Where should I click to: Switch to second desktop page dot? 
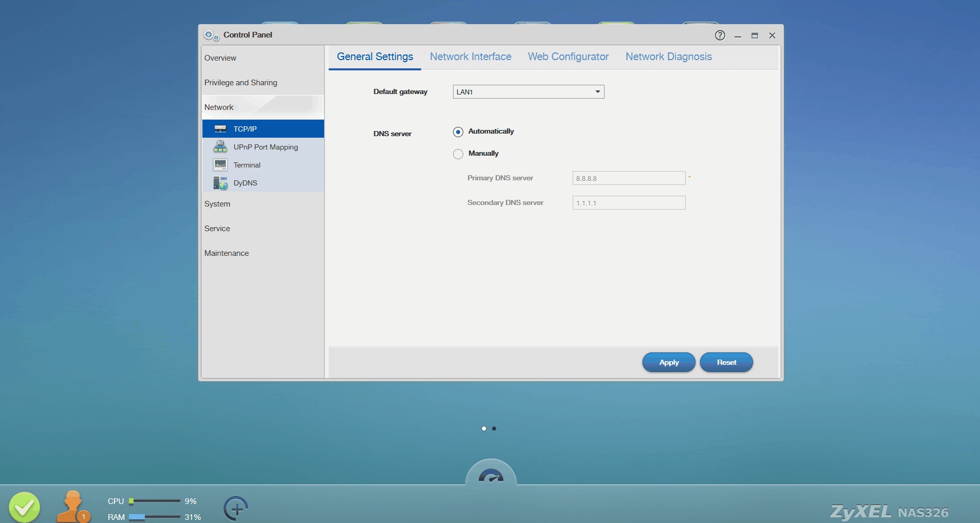[x=494, y=428]
